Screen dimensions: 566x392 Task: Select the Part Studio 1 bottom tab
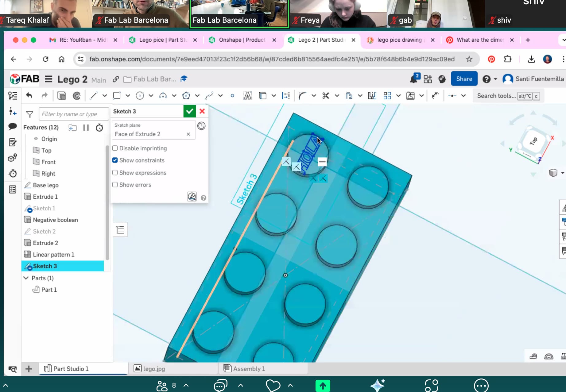tap(83, 368)
